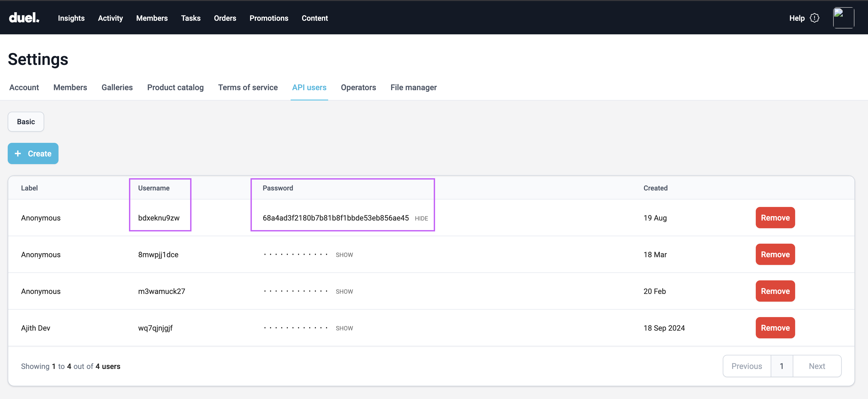Viewport: 868px width, 399px height.
Task: Select the Product catalog tab
Action: (x=175, y=88)
